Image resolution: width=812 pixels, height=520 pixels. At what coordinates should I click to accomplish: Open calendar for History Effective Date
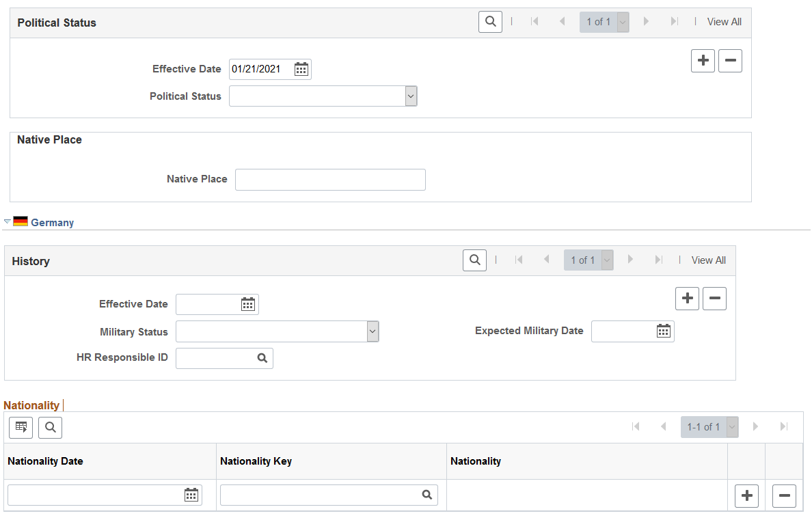[x=248, y=305]
